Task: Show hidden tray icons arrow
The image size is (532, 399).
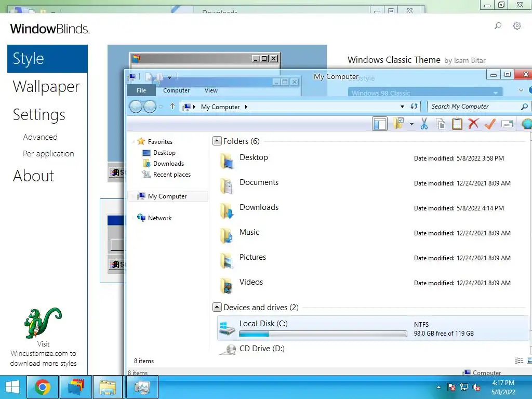Action: click(x=438, y=387)
